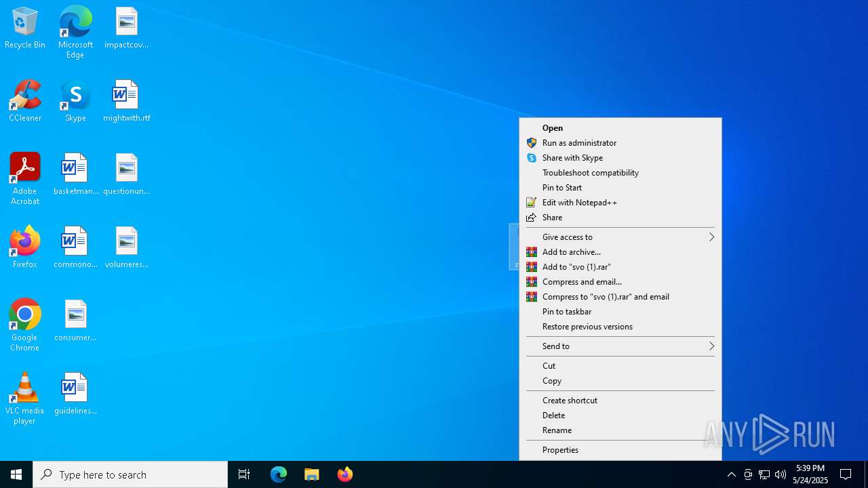
Task: Select the commono... Word document icon
Action: pos(75,248)
